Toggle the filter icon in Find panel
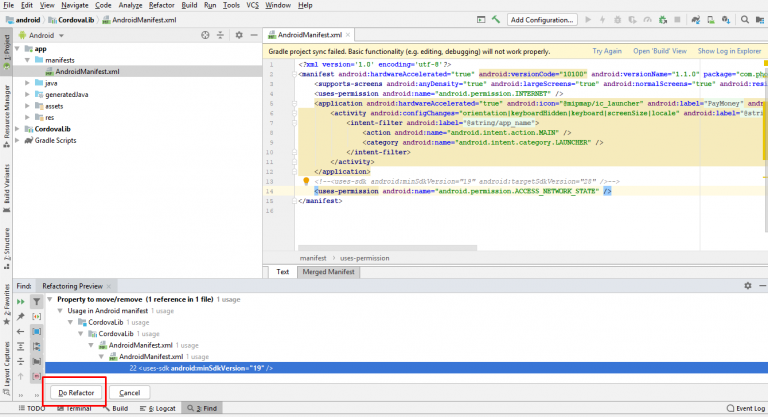Viewport: 768px width, 417px height. [37, 300]
